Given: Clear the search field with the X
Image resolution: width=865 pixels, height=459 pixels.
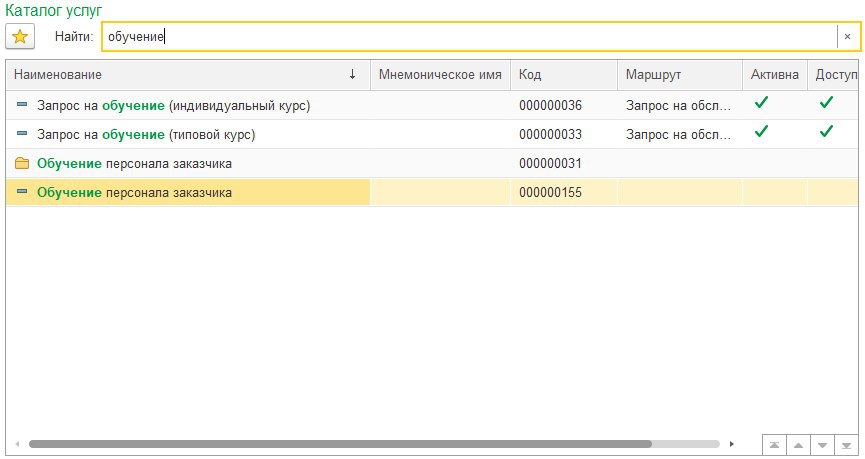Looking at the screenshot, I should coord(847,37).
